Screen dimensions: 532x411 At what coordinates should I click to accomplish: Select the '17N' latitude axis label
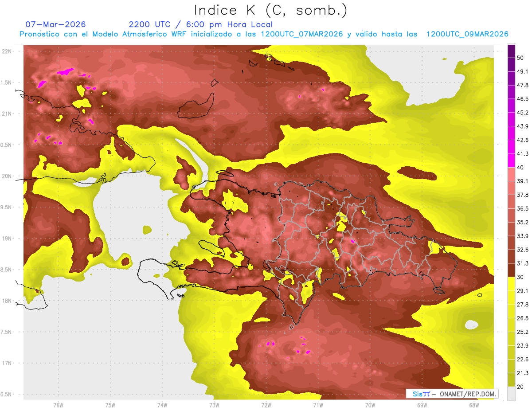pos(7,363)
